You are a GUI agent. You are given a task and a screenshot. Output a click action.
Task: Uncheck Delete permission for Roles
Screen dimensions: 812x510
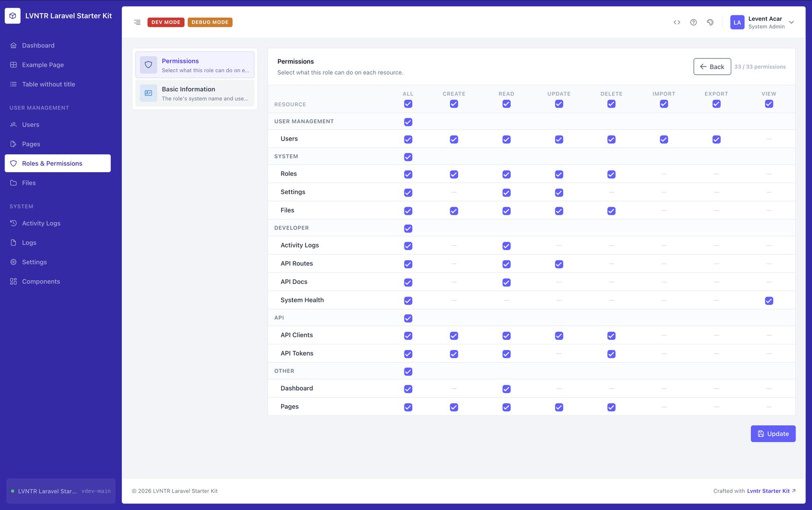pyautogui.click(x=612, y=174)
